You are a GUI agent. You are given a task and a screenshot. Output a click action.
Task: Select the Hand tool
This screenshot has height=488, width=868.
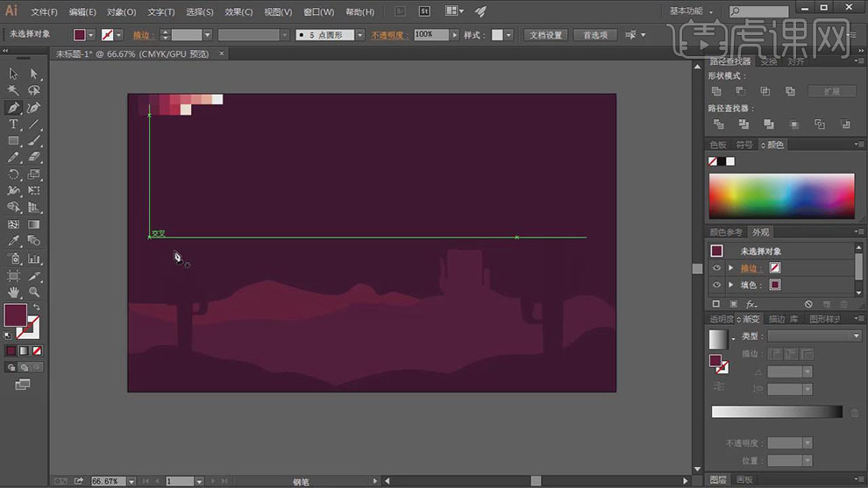tap(13, 291)
